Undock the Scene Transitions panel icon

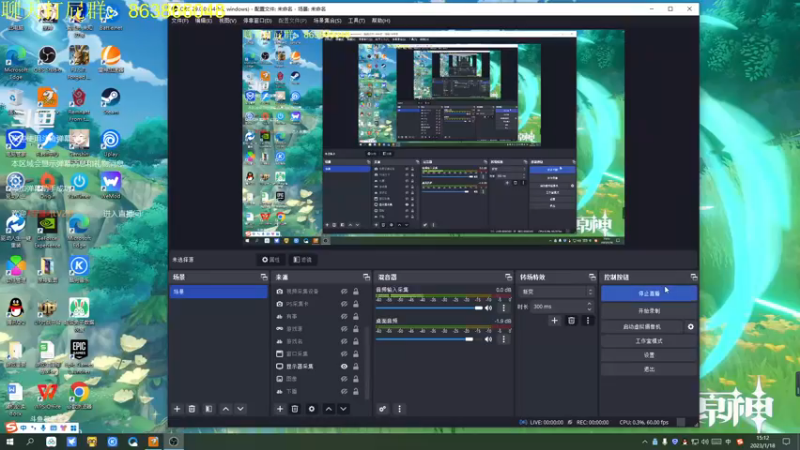point(592,277)
